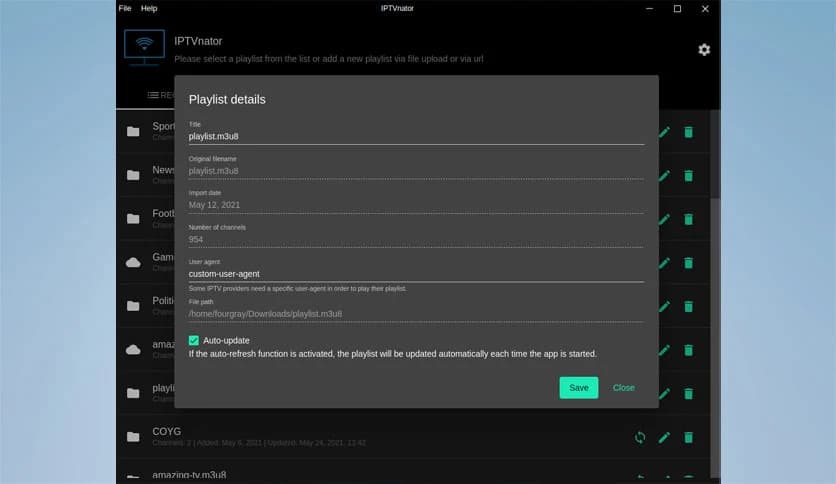The image size is (836, 484).
Task: Click the User agent input field
Action: (x=416, y=274)
